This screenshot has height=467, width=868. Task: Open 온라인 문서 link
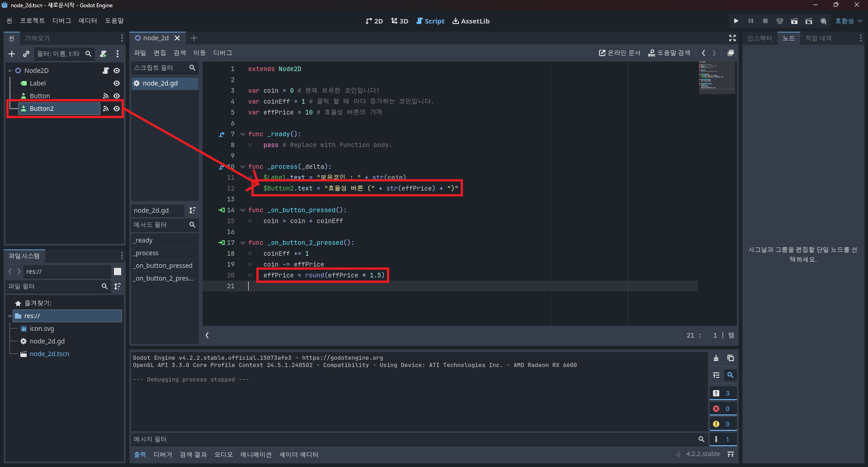[619, 53]
